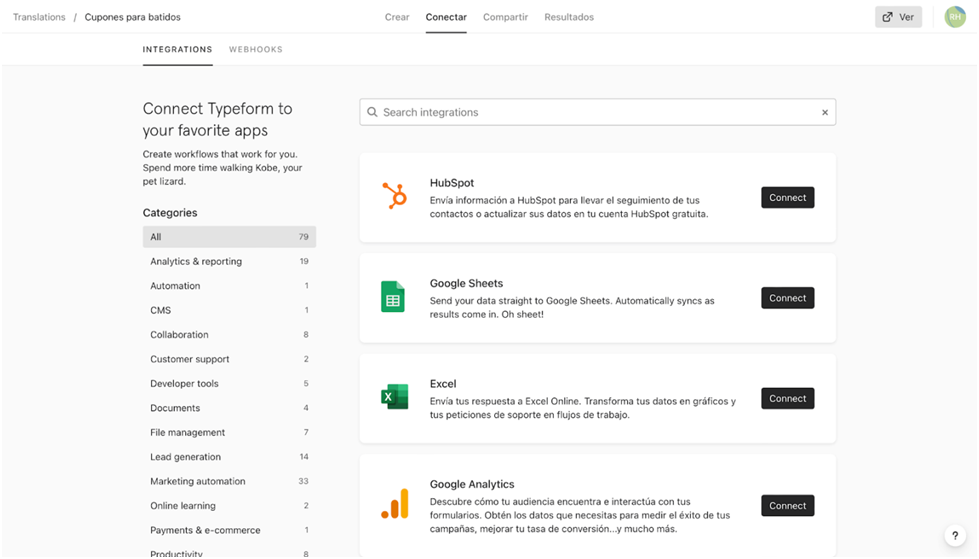The width and height of the screenshot is (979, 559).
Task: Click the search magnifier icon
Action: point(372,112)
